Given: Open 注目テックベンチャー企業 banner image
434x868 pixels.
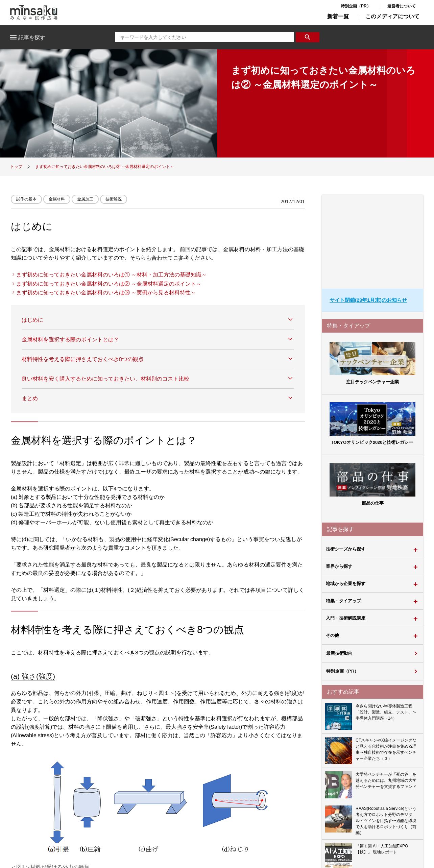Looking at the screenshot, I should point(372,358).
